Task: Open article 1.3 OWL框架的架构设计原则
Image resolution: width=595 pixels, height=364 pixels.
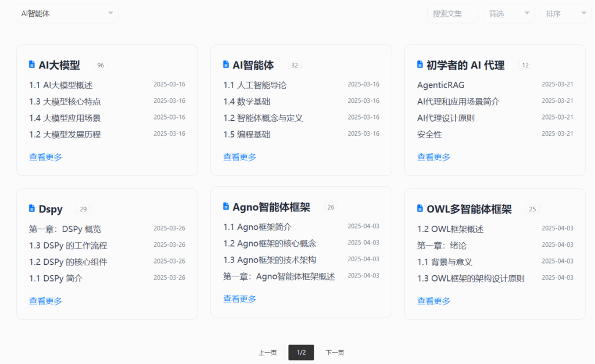Action: (x=471, y=278)
